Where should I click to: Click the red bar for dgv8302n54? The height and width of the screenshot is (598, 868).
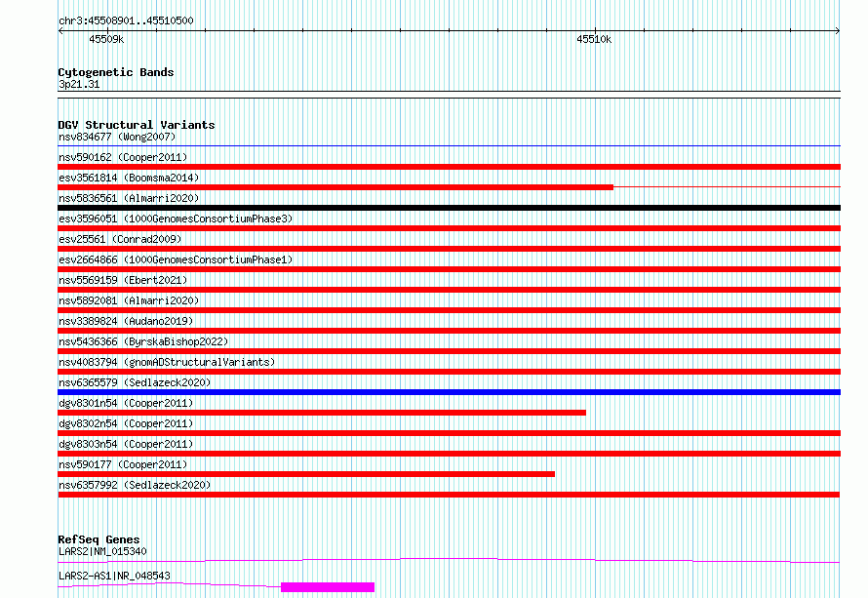point(449,433)
